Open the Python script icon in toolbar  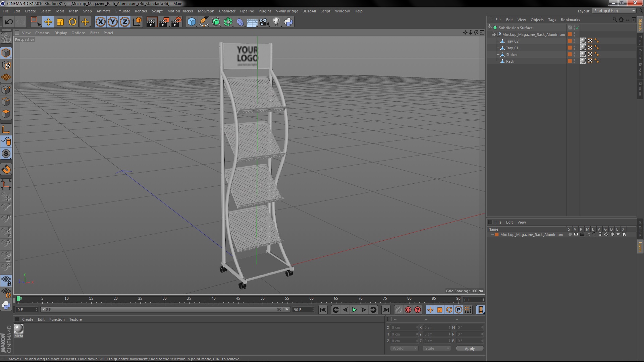(x=288, y=22)
